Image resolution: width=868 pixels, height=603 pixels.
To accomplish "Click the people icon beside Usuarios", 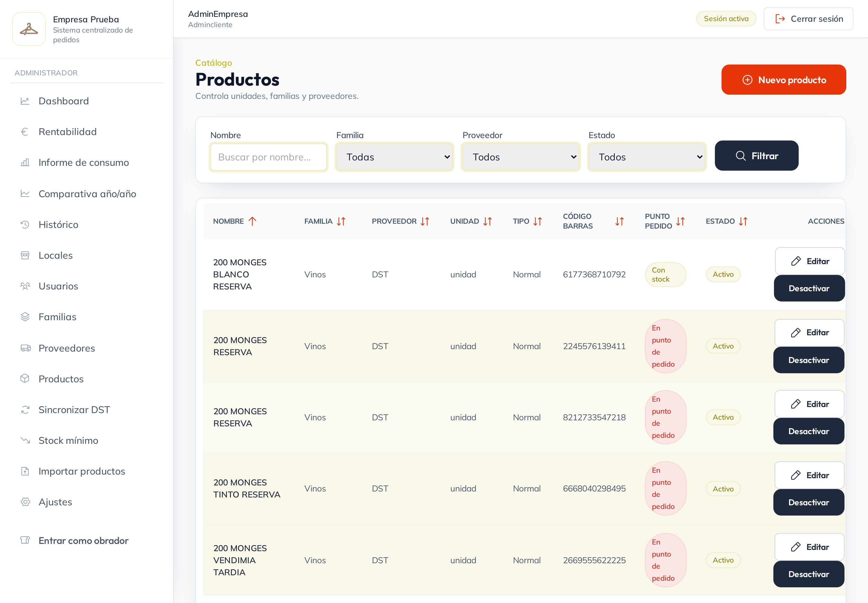I will (x=25, y=286).
